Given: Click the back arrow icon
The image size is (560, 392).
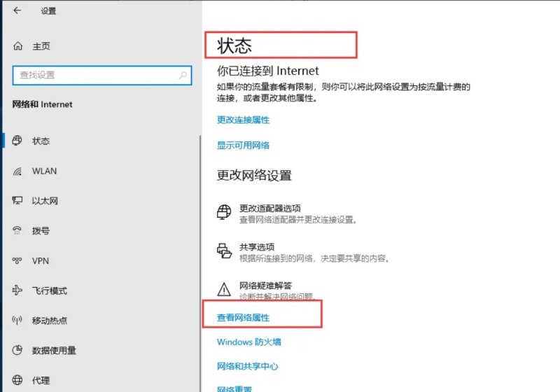Looking at the screenshot, I should pos(17,10).
